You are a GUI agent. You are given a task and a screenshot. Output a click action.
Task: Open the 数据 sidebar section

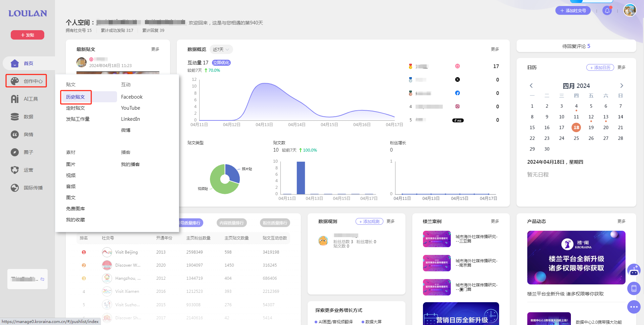tap(15, 117)
